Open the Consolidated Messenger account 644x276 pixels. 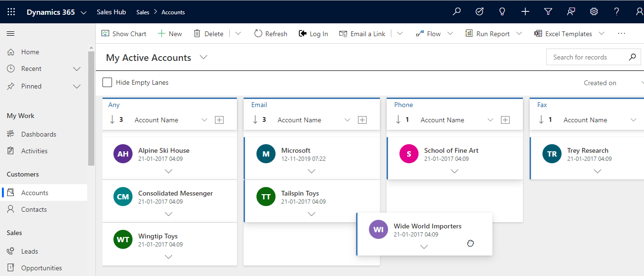[175, 193]
